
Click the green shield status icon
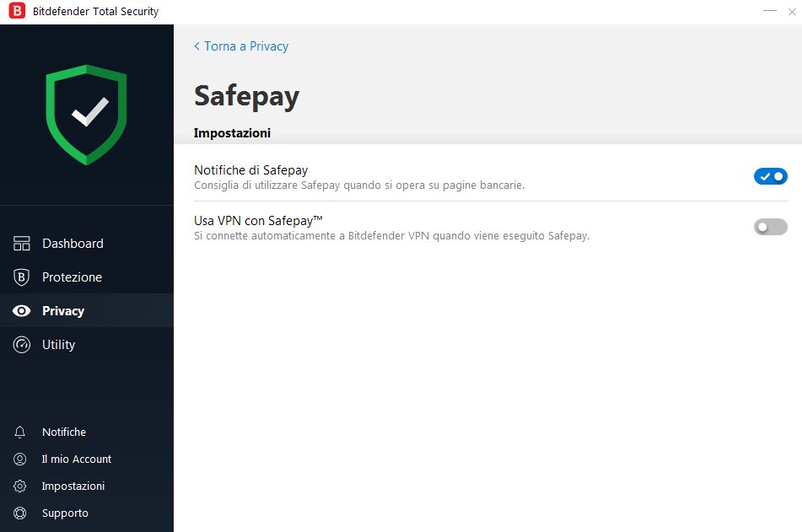(86, 115)
